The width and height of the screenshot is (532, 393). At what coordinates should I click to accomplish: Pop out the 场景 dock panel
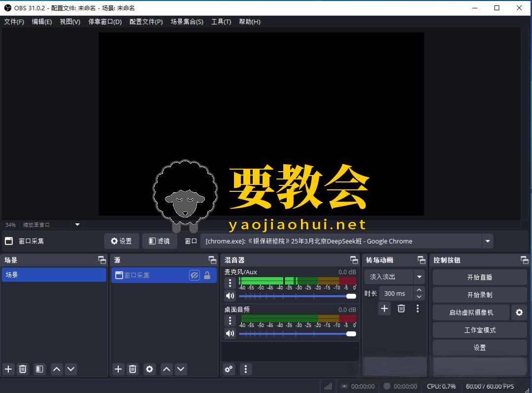[102, 260]
